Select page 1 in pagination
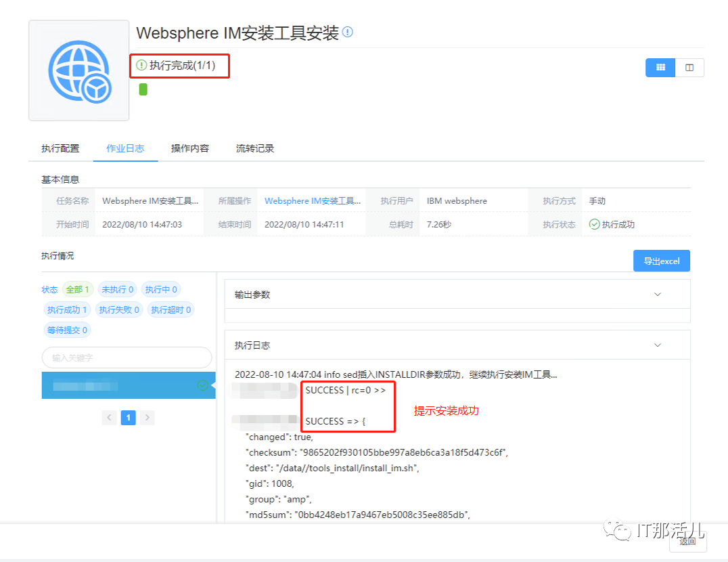 (128, 418)
